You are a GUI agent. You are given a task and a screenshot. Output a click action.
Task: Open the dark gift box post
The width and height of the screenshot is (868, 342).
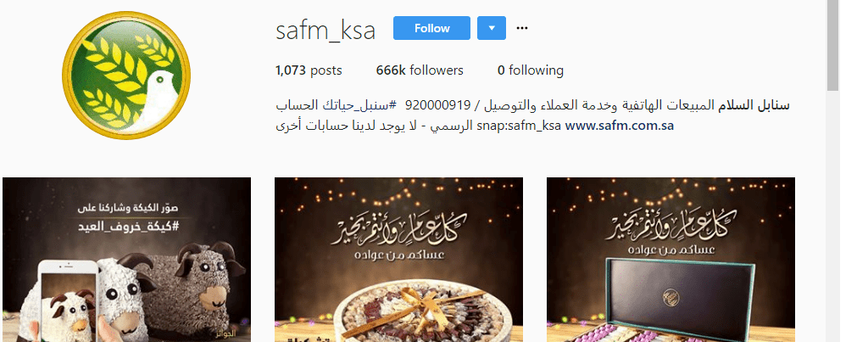point(671,260)
